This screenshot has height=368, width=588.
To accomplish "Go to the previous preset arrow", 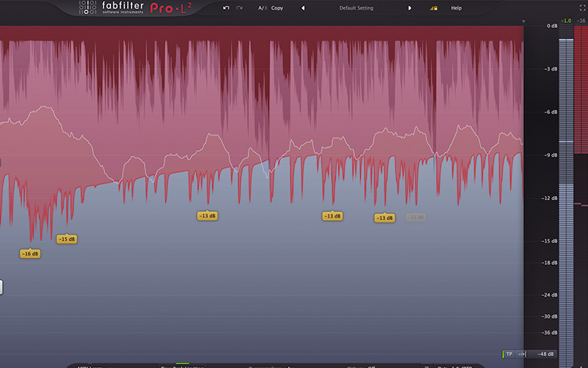I will [303, 8].
